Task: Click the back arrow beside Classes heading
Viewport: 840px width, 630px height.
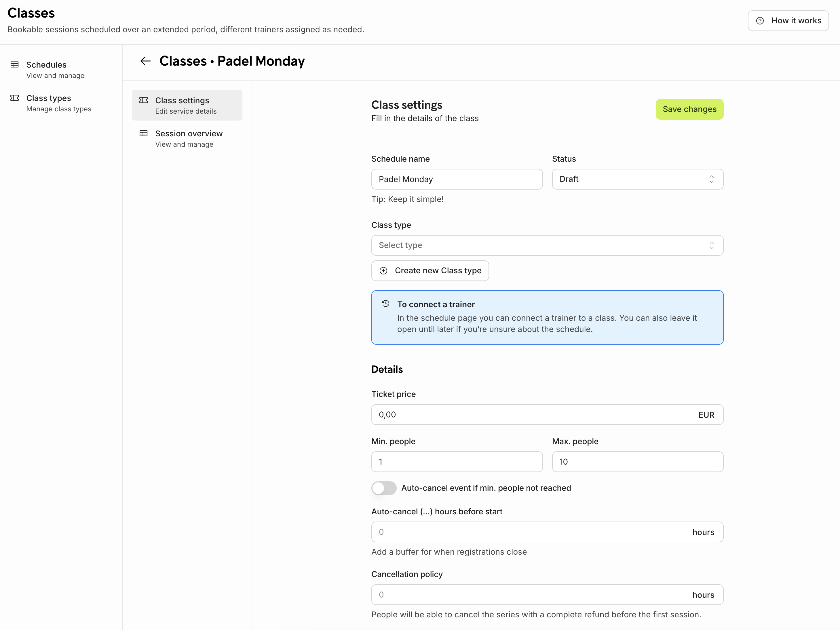Action: 145,61
